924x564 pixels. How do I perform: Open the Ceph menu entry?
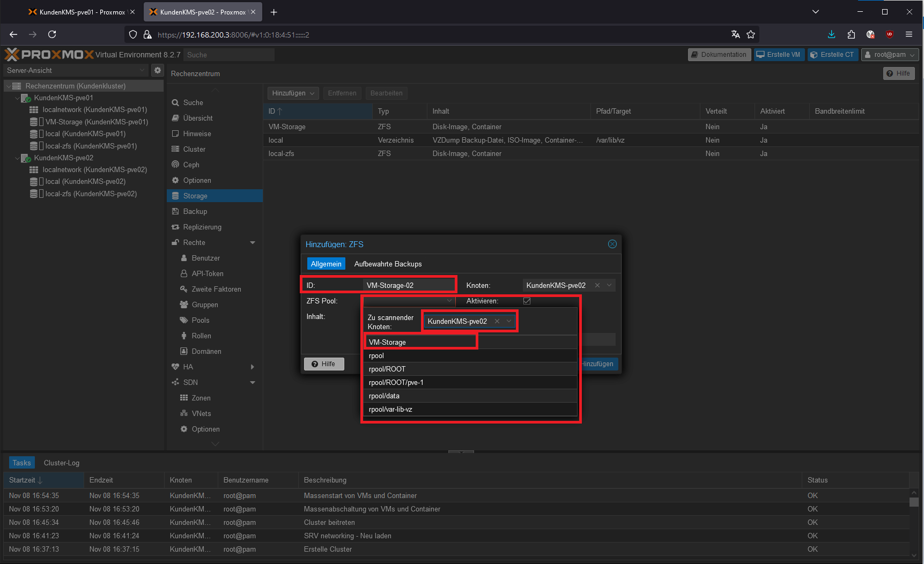coord(191,165)
